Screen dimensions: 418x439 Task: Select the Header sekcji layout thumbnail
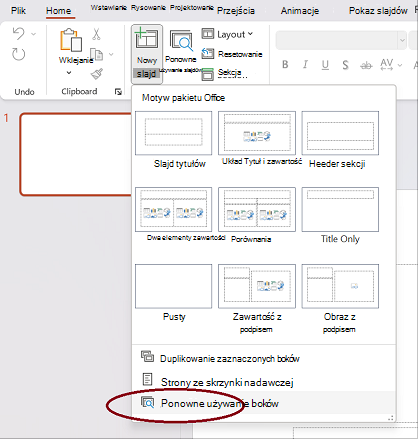click(x=340, y=133)
